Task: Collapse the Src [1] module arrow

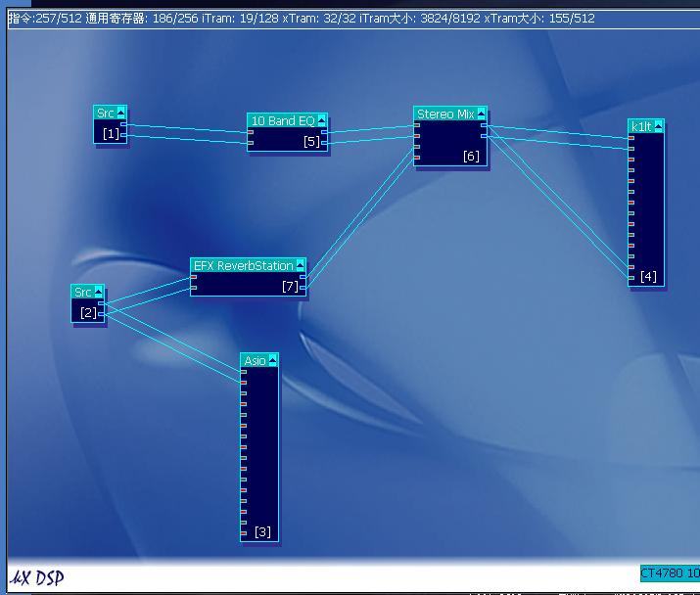Action: coord(121,113)
